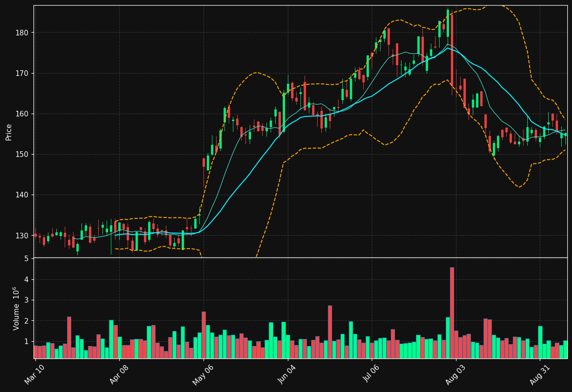Click the tallest volume bar above 4 million

click(452, 313)
